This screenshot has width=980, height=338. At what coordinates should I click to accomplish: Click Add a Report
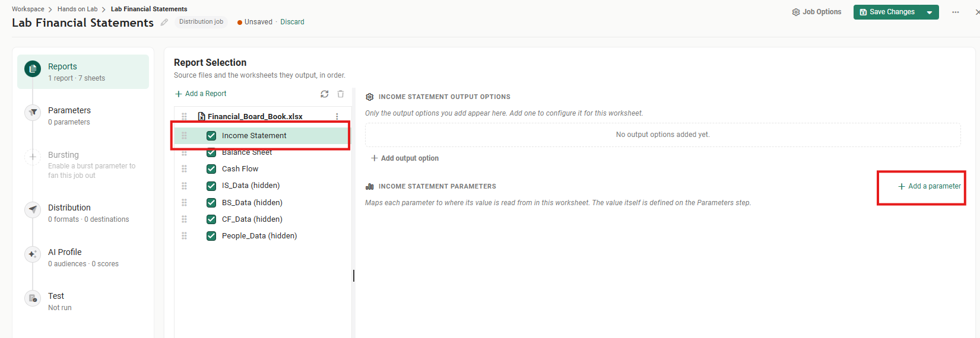pyautogui.click(x=201, y=94)
